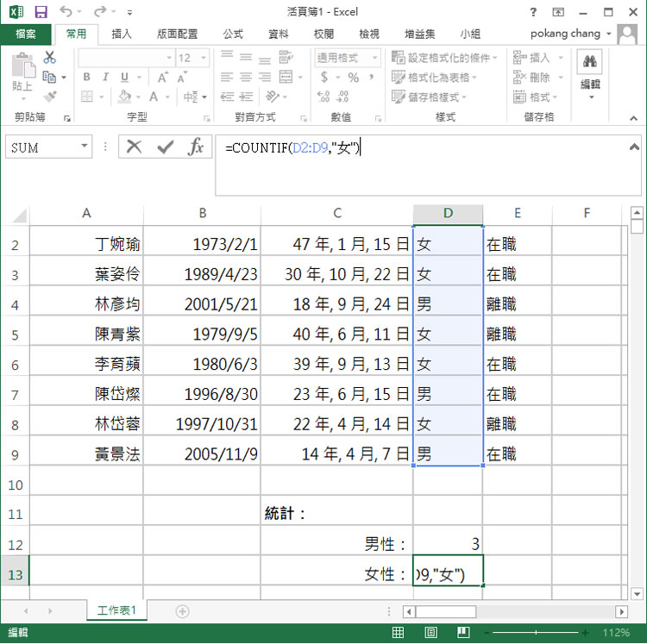Viewport: 647px width, 644px height.
Task: Toggle Italic formatting
Action: click(x=105, y=77)
